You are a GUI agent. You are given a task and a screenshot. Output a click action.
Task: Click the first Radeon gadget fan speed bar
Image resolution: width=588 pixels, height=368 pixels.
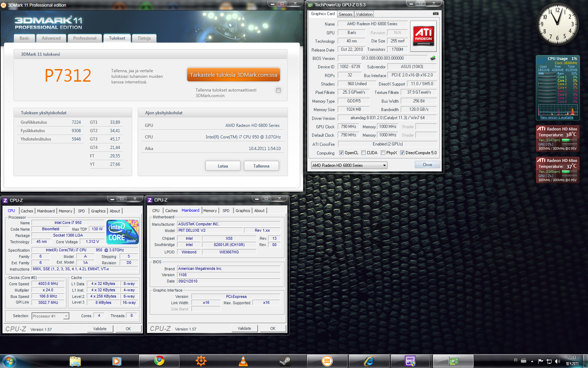coord(569,140)
